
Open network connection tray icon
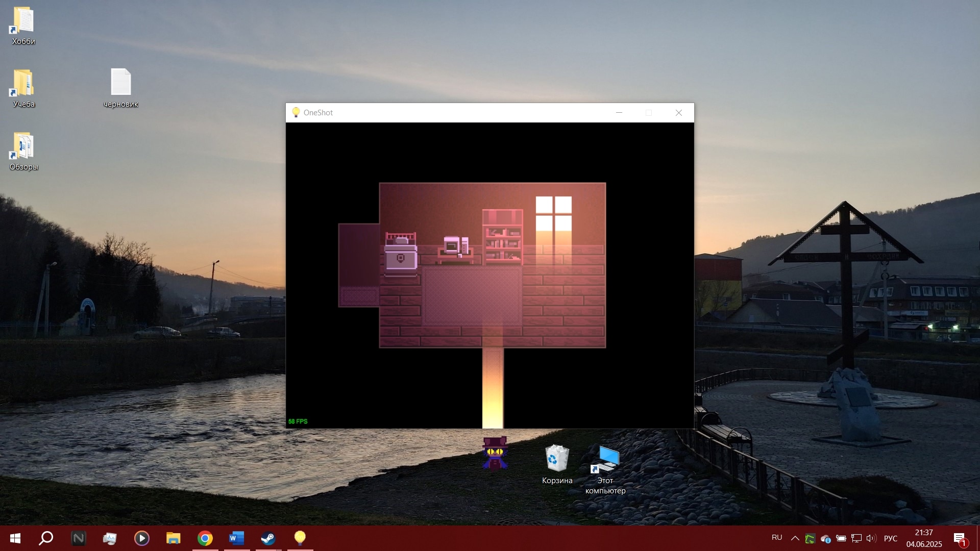(x=856, y=539)
